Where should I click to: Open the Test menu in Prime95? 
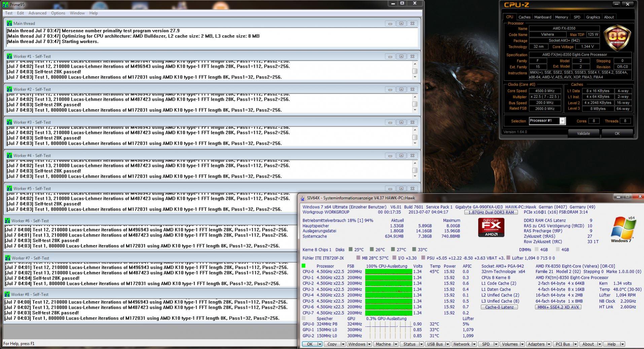pyautogui.click(x=9, y=13)
